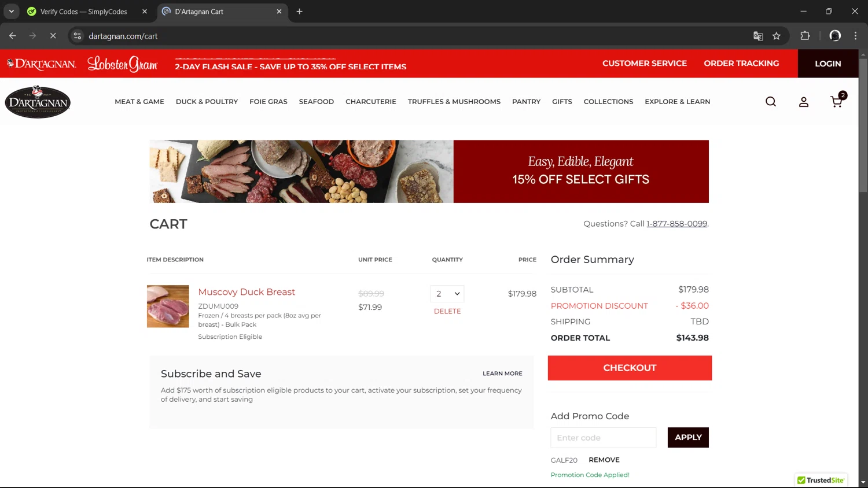Remove the GALF20 promo code

(x=604, y=460)
